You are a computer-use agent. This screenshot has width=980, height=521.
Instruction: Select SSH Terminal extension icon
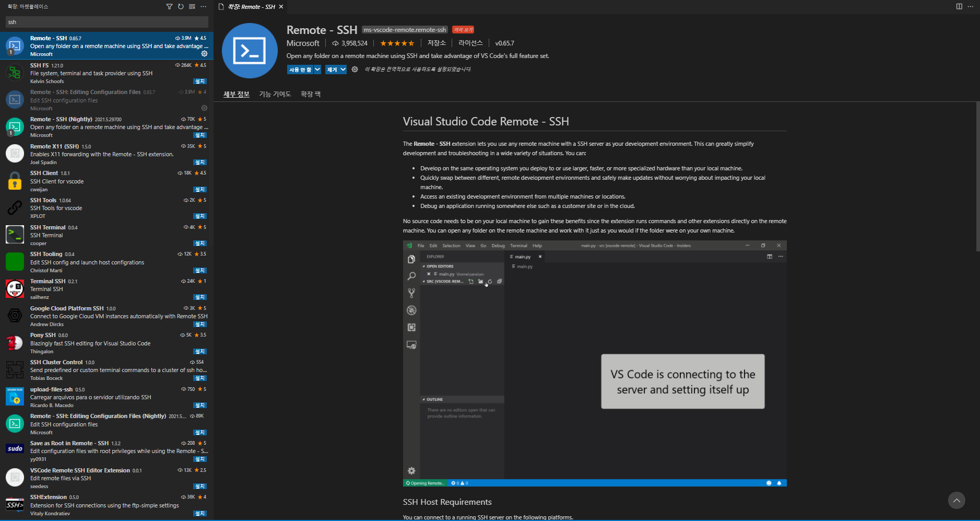click(x=15, y=235)
